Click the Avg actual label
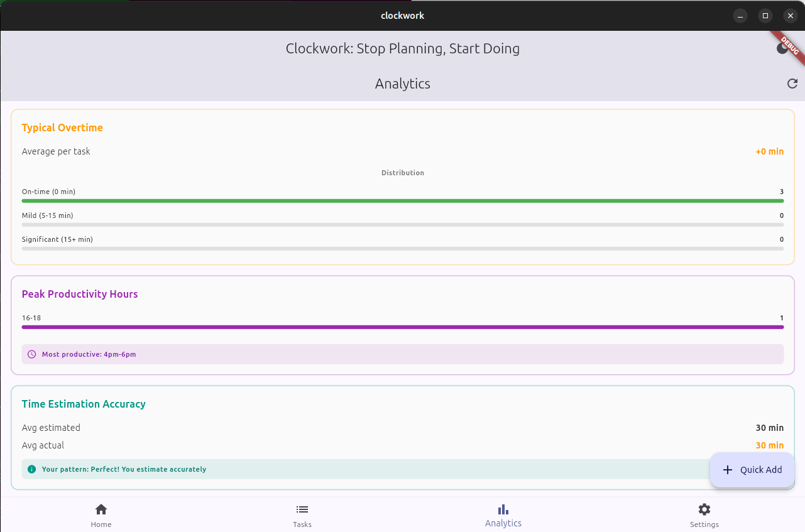Screen dimensions: 805x532 pos(43,445)
